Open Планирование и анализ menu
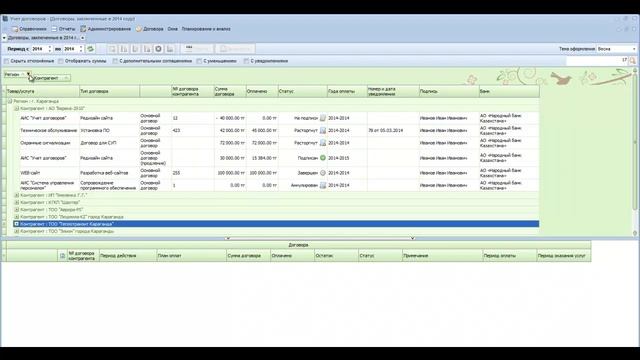This screenshot has width=640, height=360. click(x=206, y=29)
